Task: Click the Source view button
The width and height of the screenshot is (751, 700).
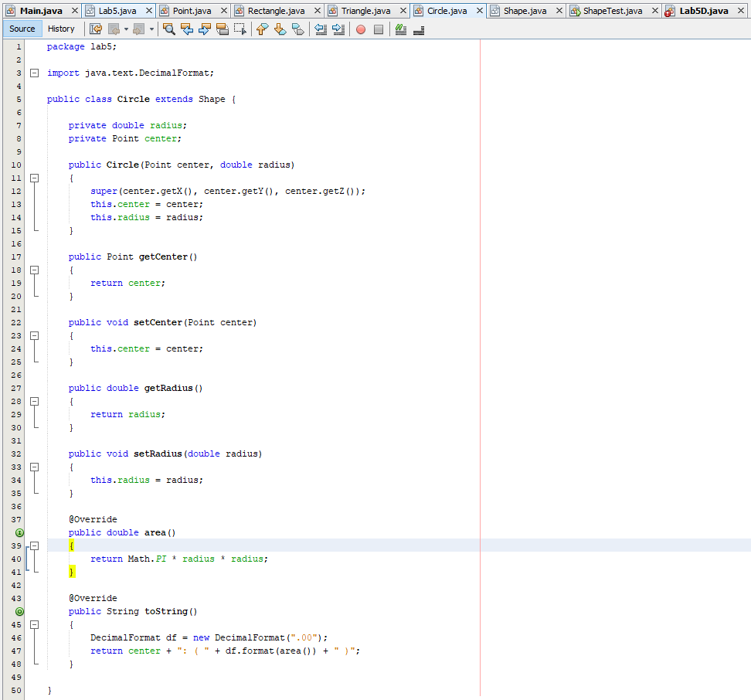Action: point(22,28)
